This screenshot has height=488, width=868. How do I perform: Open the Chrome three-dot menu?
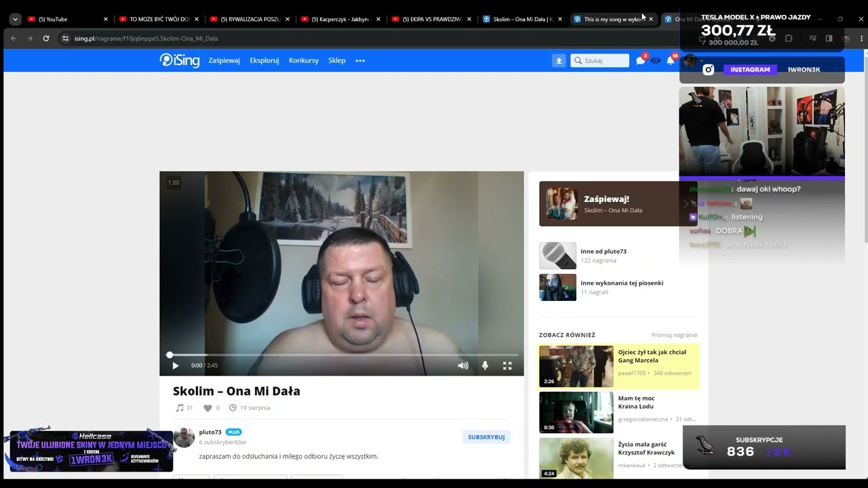click(862, 39)
